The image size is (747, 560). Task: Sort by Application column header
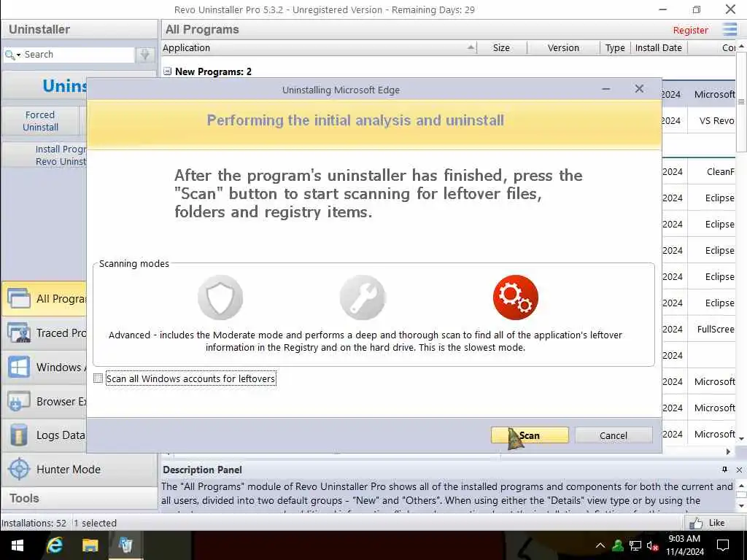(320, 47)
